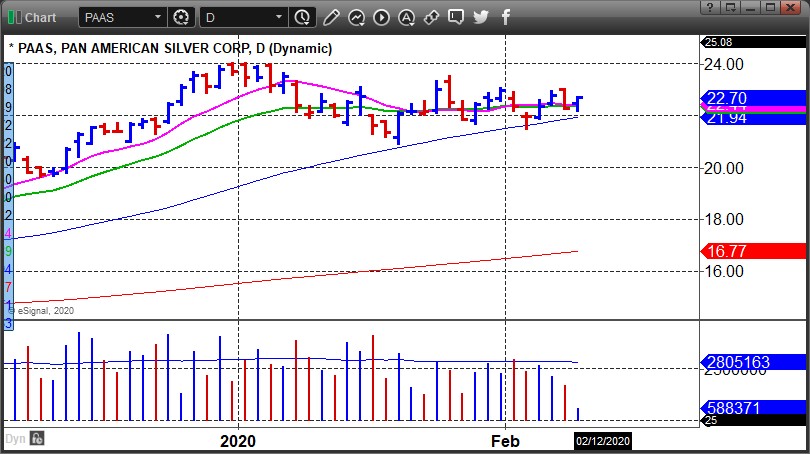Click the 16.77 red price label
810x454 pixels.
pos(753,251)
